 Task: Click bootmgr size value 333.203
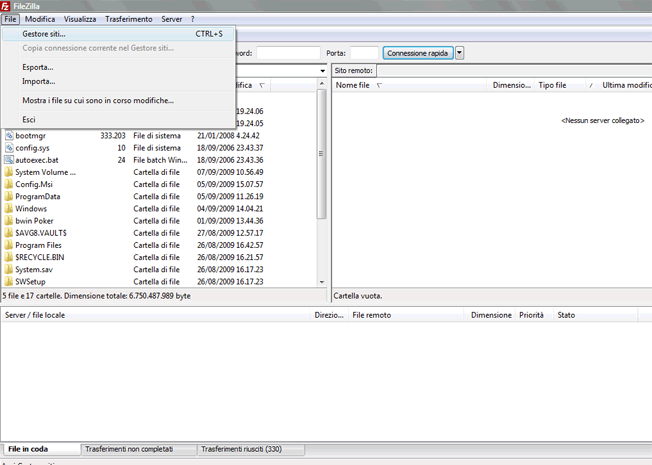pos(113,136)
